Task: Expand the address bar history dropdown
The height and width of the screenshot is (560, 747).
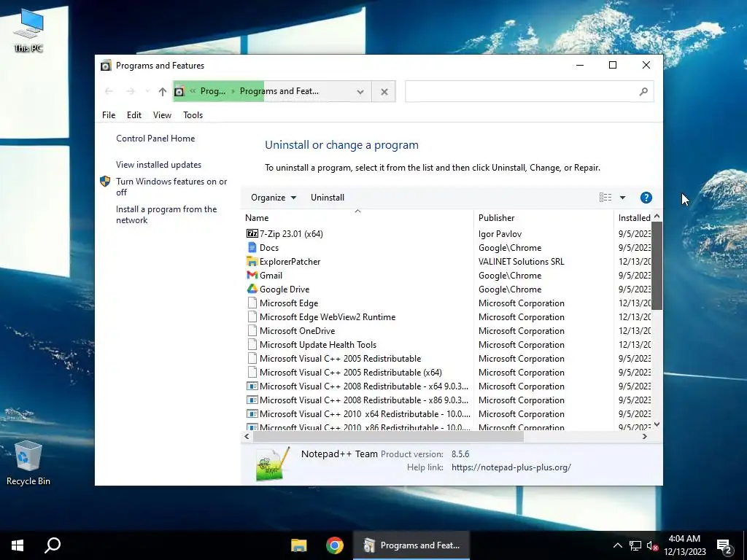Action: click(360, 91)
